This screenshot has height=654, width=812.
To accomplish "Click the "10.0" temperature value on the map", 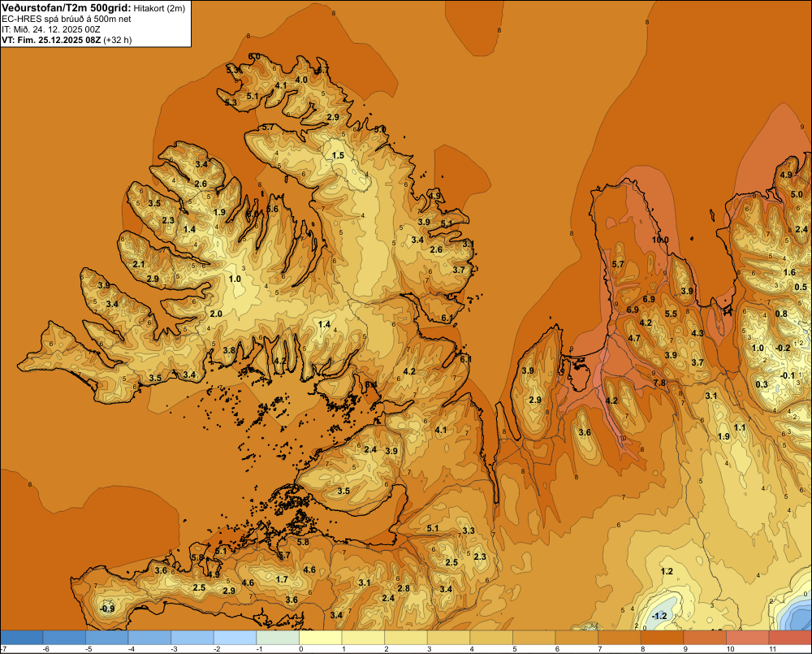I will (660, 240).
